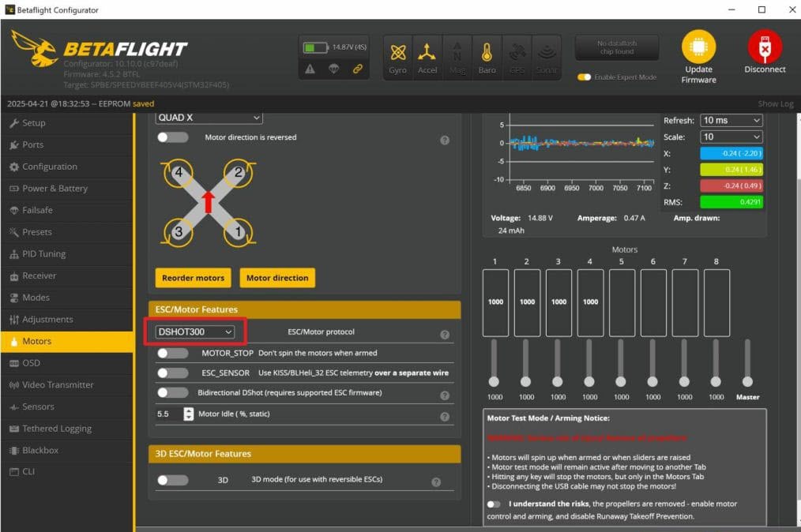This screenshot has width=801, height=532.
Task: Click the GPS sensor icon
Action: pos(517,53)
